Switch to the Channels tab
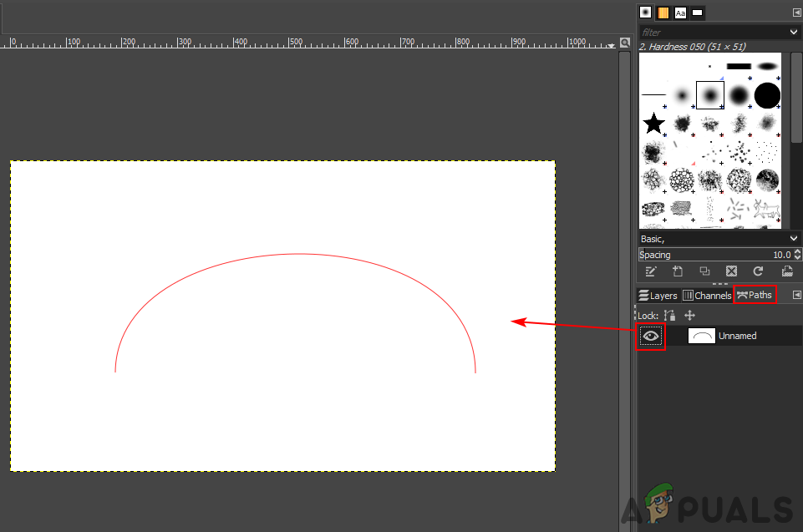This screenshot has width=803, height=532. (707, 296)
